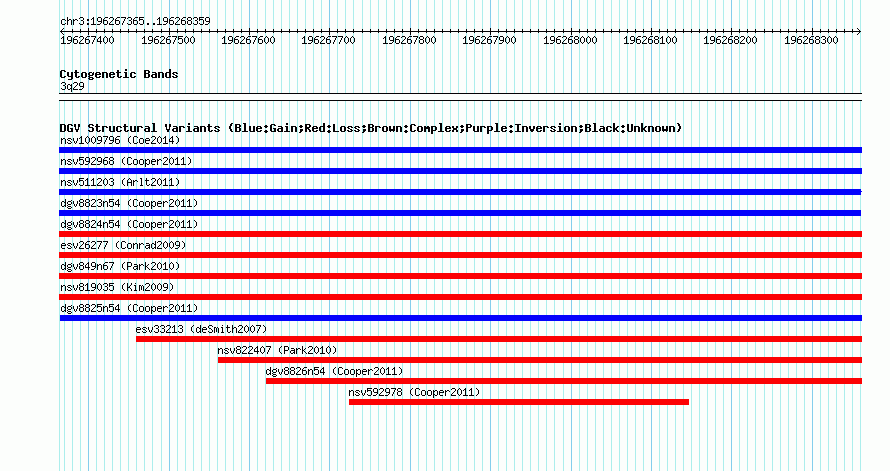
Task: Click ruler position 196268300
Action: pos(811,40)
